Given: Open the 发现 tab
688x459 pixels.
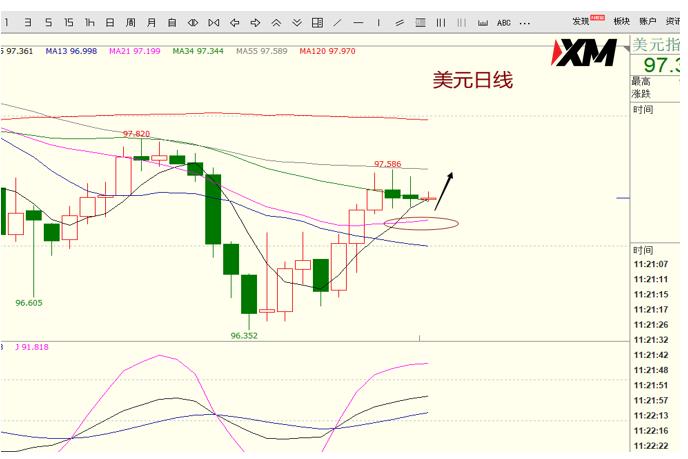Looking at the screenshot, I should coord(580,21).
